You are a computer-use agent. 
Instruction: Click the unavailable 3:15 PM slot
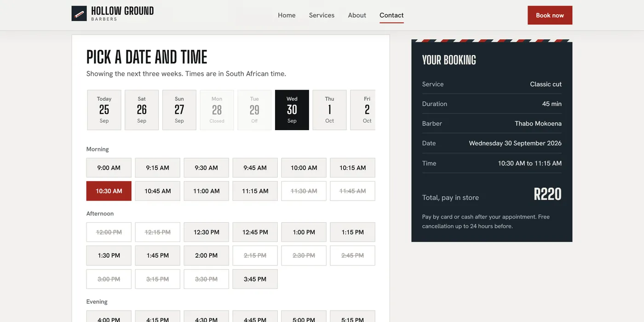point(158,279)
